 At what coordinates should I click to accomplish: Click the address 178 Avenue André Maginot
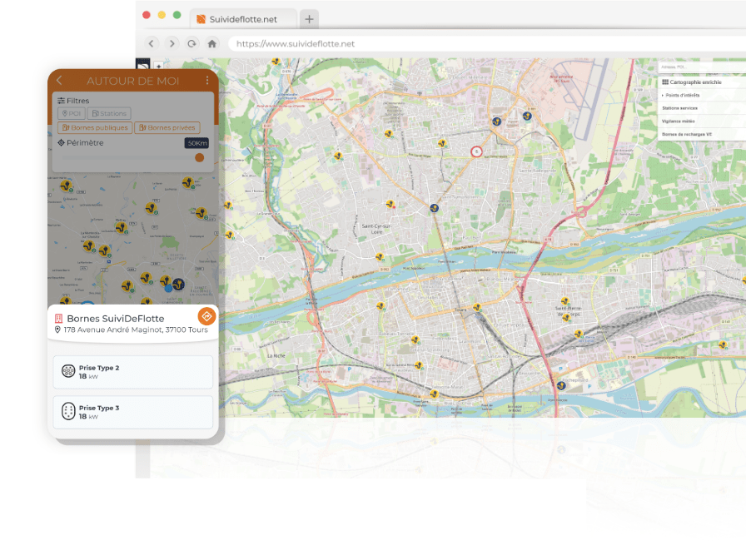[x=136, y=330]
